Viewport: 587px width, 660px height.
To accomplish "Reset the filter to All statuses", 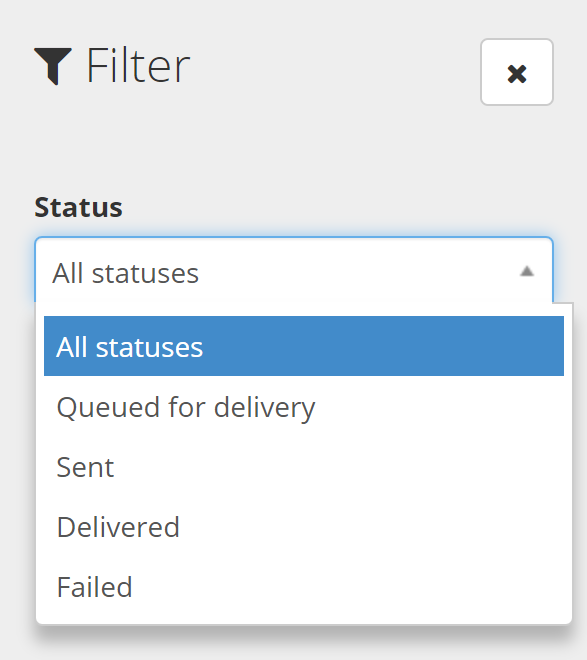I will pos(304,346).
